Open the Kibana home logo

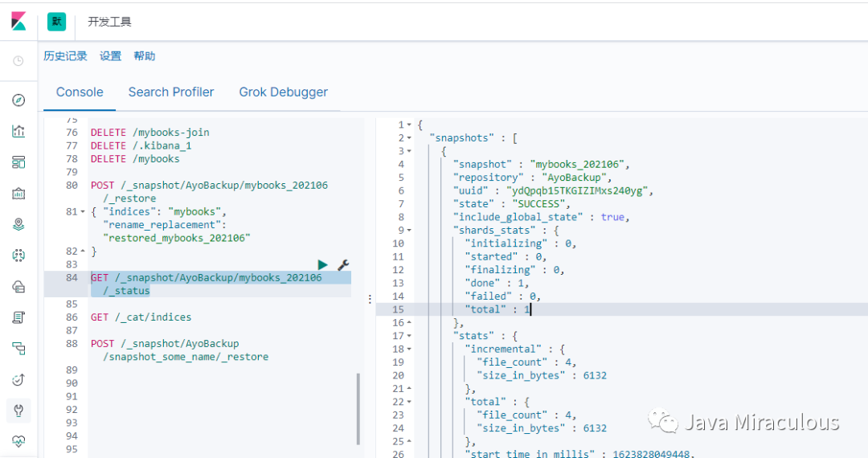pos(18,22)
